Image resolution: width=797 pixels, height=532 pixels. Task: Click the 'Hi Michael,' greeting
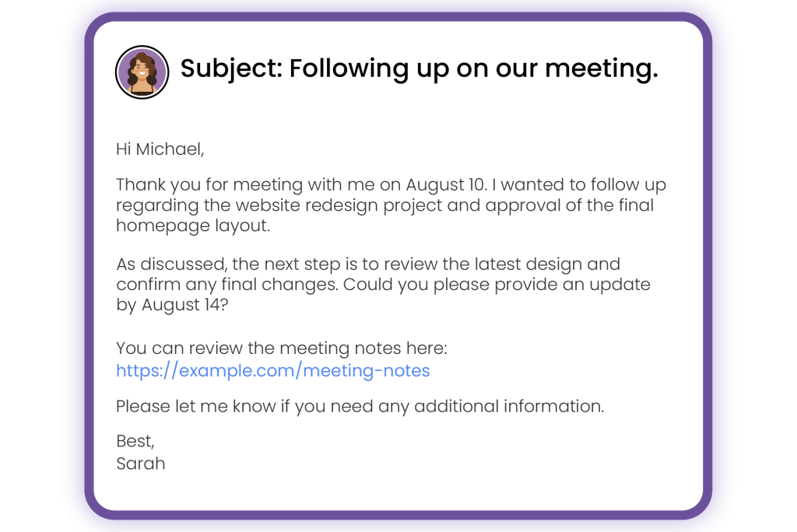point(160,149)
